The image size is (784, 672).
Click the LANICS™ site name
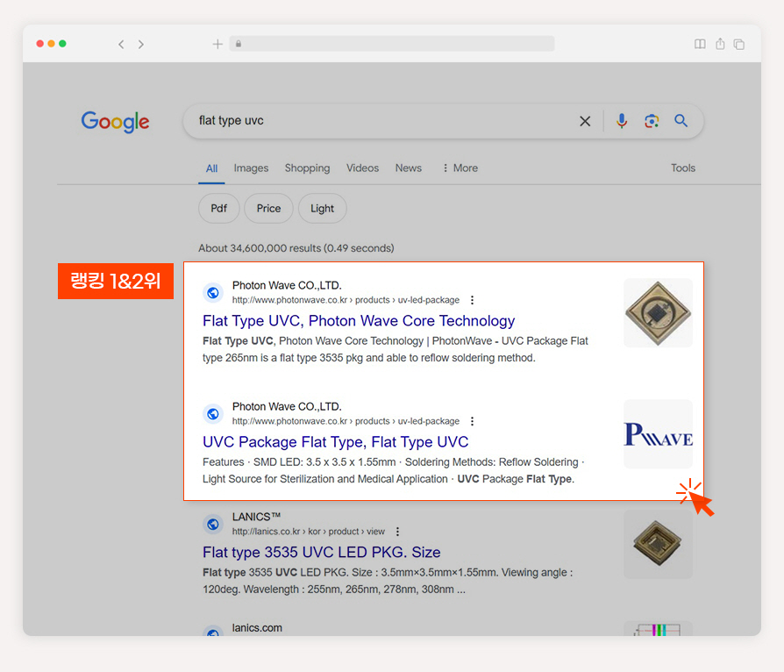tap(256, 517)
